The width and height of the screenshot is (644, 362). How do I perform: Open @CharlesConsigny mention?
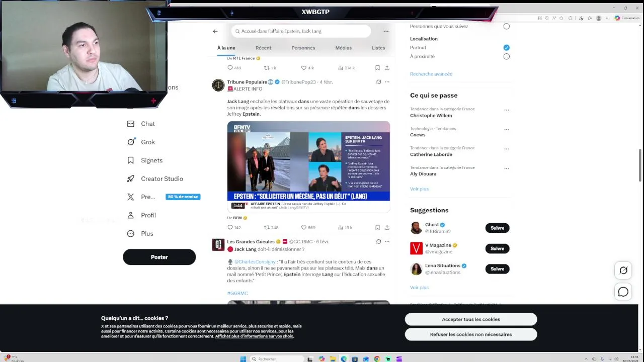coord(255,262)
